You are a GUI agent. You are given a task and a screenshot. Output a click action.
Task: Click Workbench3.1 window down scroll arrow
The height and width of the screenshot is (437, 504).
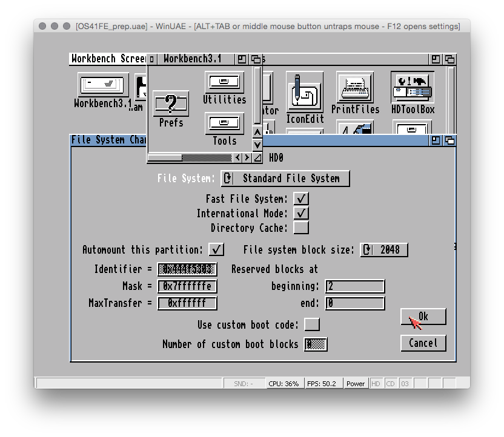(257, 145)
